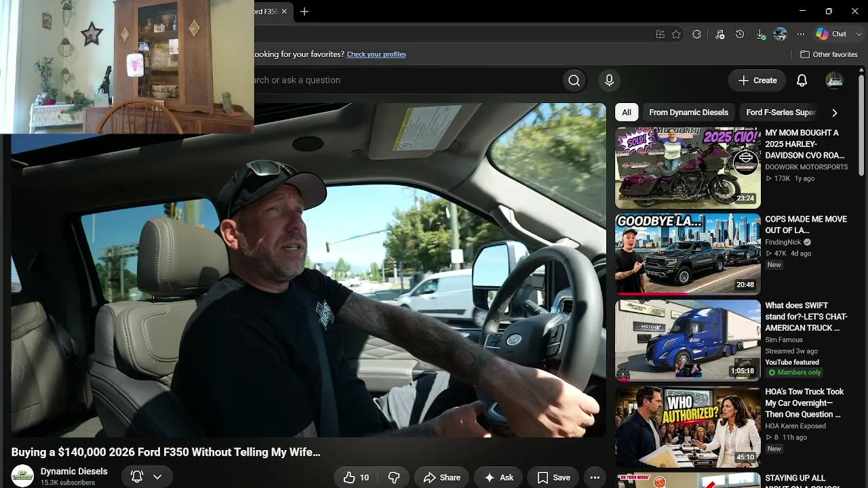Click the main video player

309,270
